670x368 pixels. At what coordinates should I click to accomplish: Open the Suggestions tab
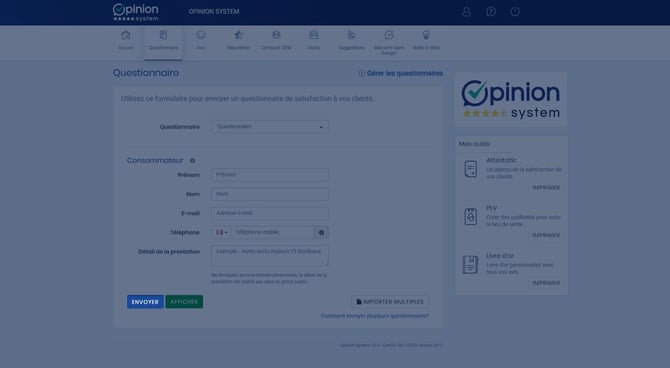coord(351,41)
